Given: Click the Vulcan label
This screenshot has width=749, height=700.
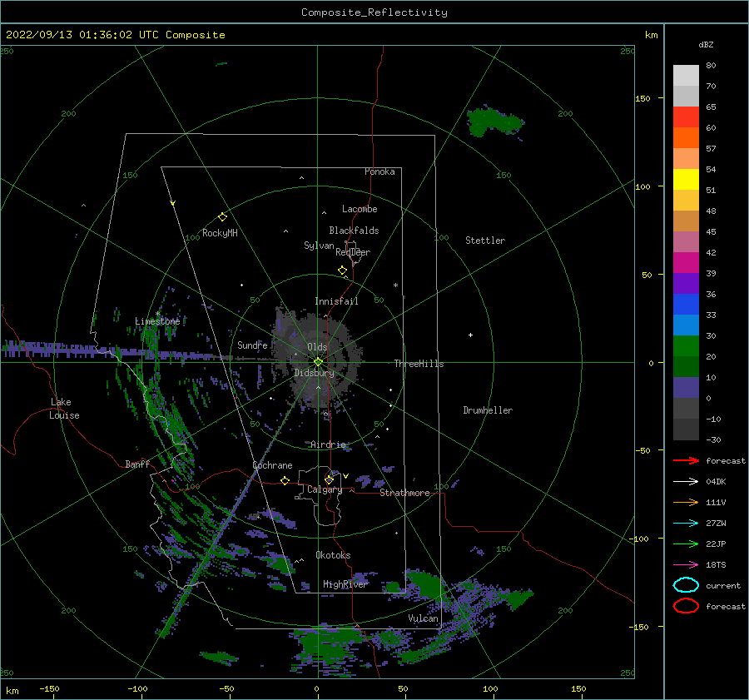Looking at the screenshot, I should click(x=424, y=618).
